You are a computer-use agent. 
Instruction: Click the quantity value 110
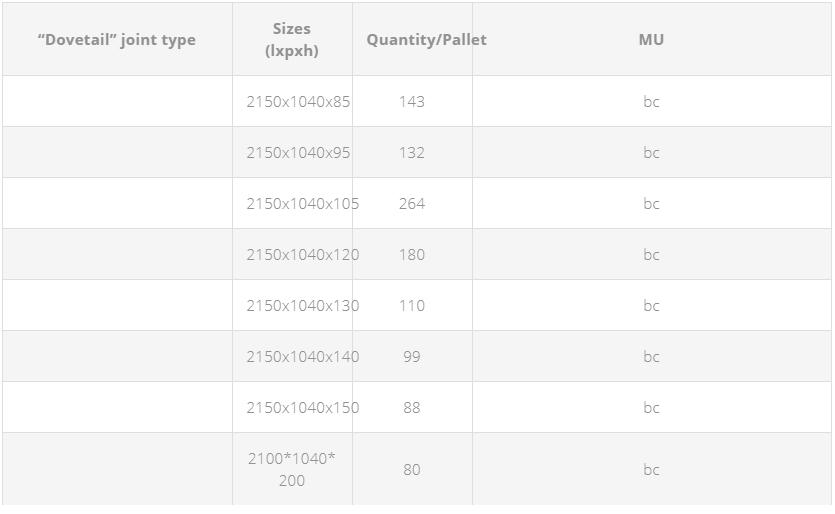coord(412,305)
